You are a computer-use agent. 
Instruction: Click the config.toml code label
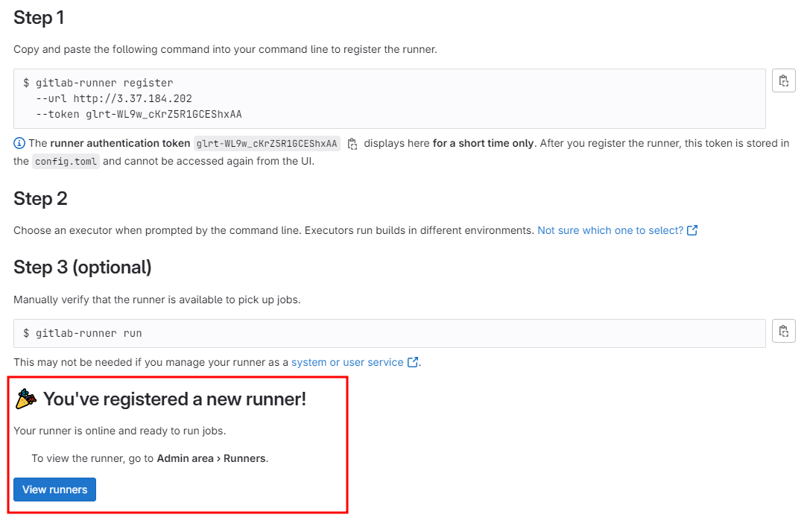[x=66, y=162]
